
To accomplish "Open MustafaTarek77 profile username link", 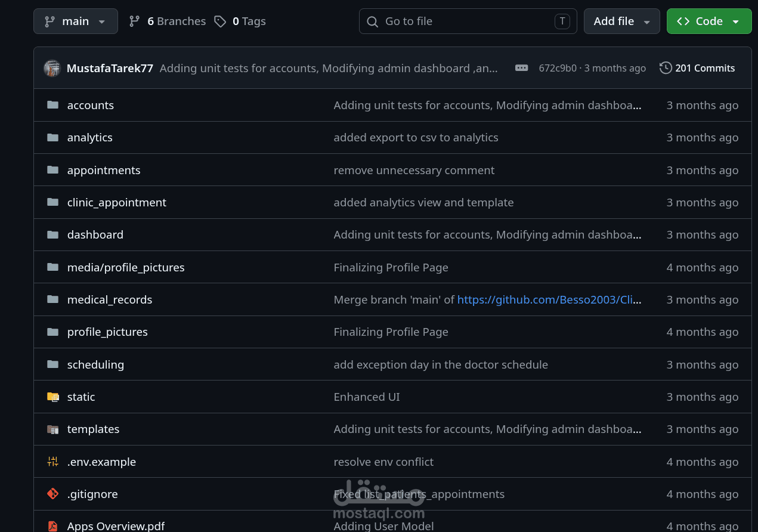I will [110, 68].
